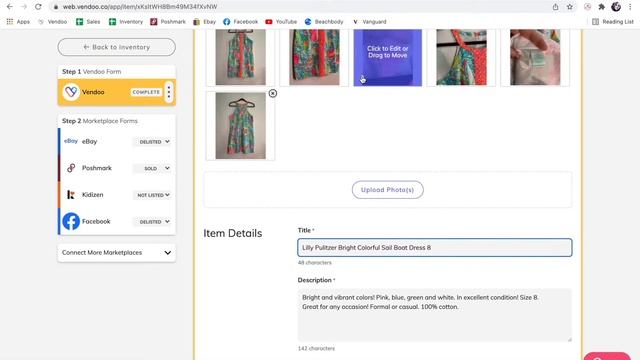Image resolution: width=640 pixels, height=360 pixels.
Task: Click the 142 characters counter text
Action: pyautogui.click(x=316, y=349)
